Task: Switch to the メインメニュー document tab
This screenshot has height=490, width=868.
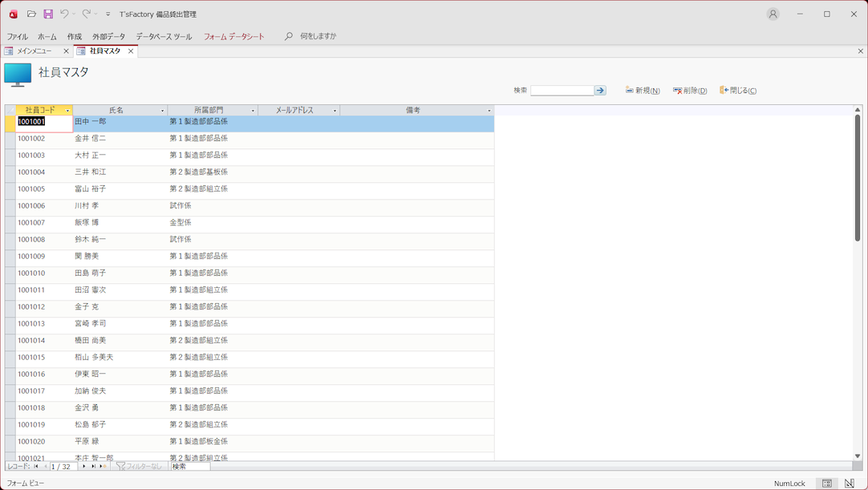Action: [x=34, y=51]
